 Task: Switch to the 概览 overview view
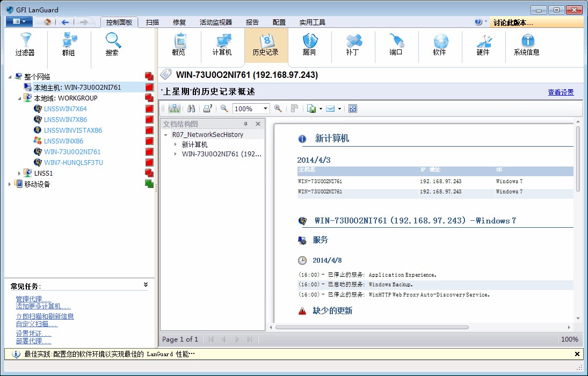[179, 45]
